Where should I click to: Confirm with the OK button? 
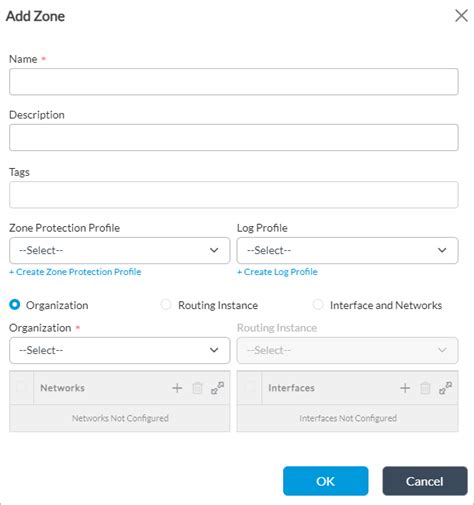tap(326, 481)
